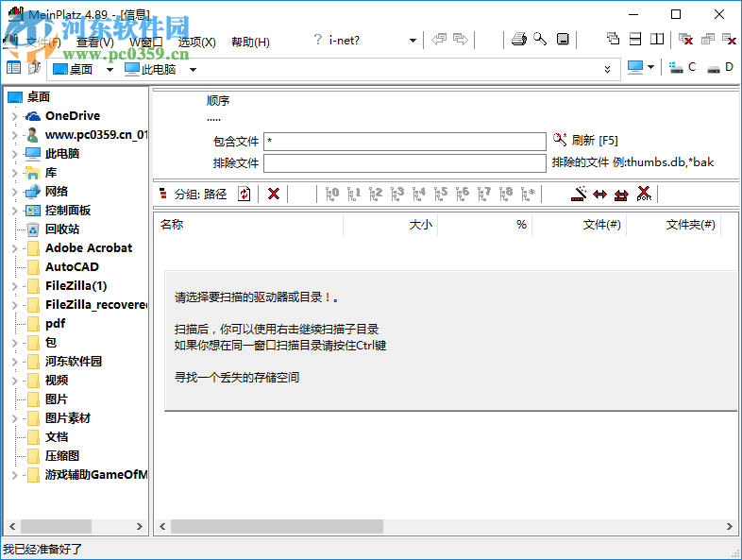
Task: Click the list panel horizontal scrollbar thumb
Action: click(x=277, y=526)
